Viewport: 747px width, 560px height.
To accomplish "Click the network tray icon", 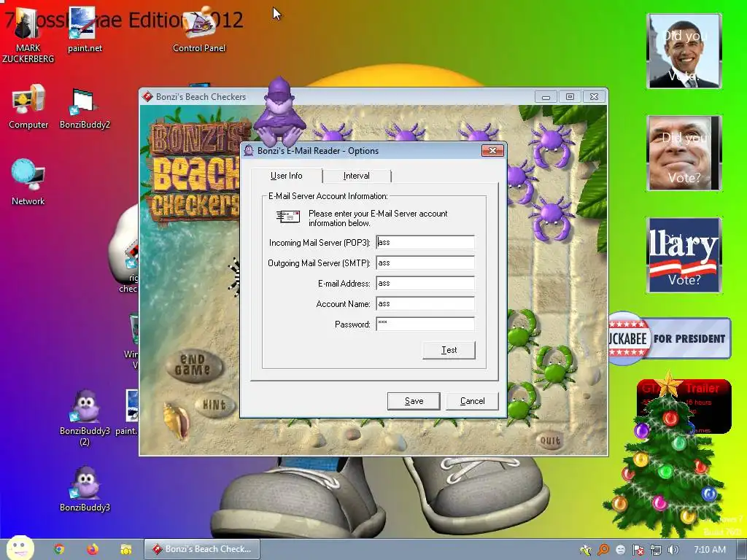I will pyautogui.click(x=656, y=550).
